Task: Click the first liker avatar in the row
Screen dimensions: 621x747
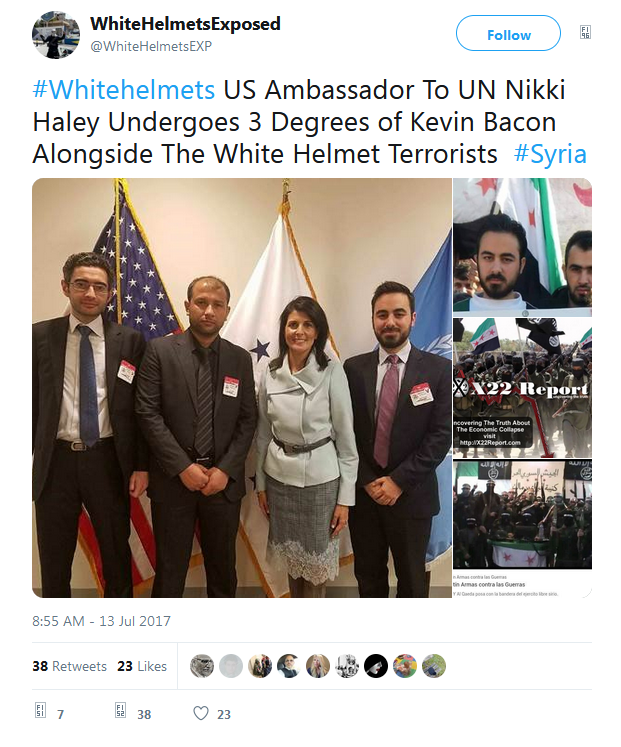Action: click(x=202, y=666)
